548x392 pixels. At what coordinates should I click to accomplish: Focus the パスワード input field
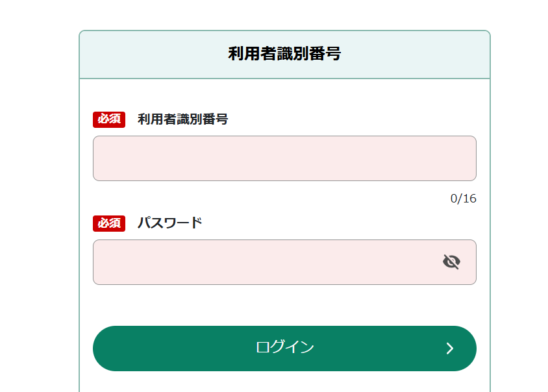tap(266, 262)
